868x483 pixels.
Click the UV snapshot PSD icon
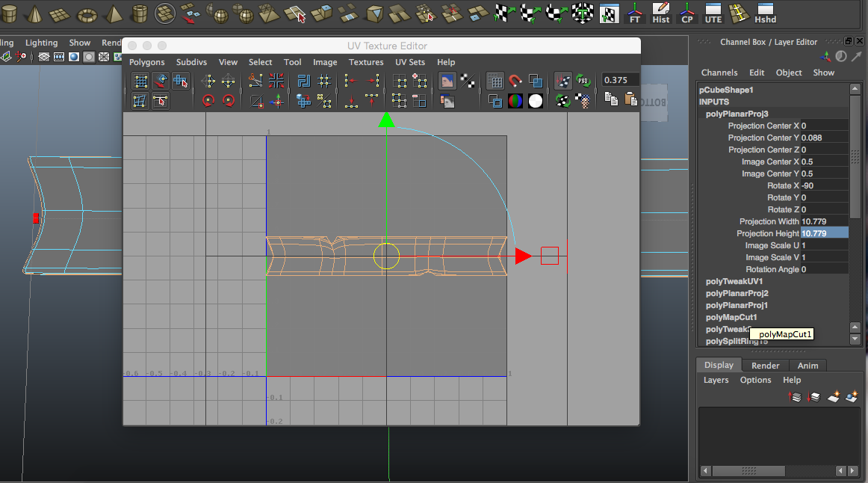[583, 81]
